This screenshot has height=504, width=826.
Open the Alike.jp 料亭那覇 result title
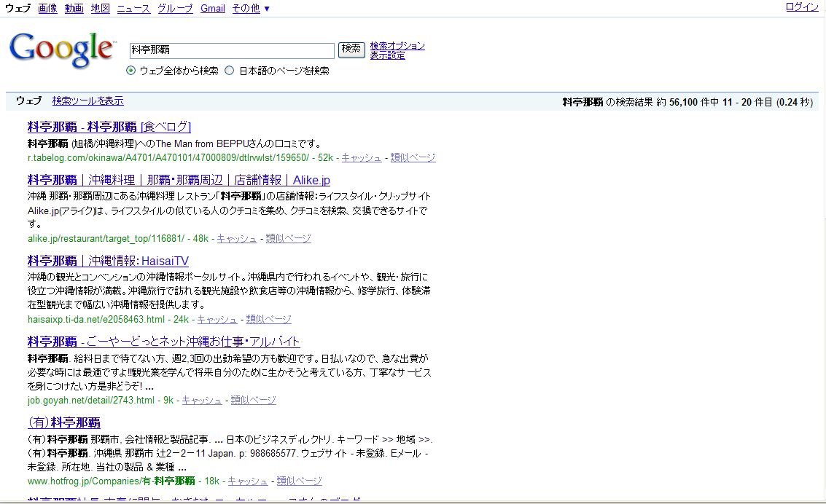pyautogui.click(x=179, y=181)
